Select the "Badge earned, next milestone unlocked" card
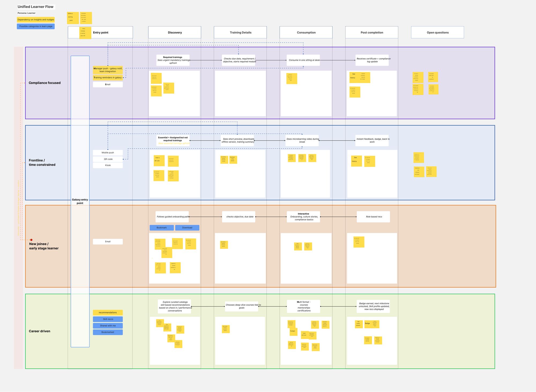This screenshot has width=536, height=392. coord(373,306)
